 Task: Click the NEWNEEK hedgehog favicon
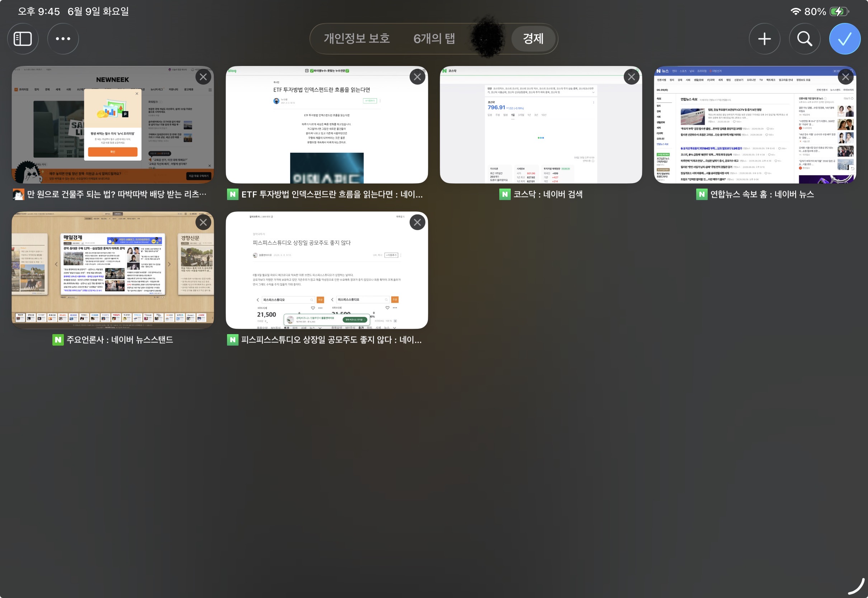pyautogui.click(x=18, y=194)
